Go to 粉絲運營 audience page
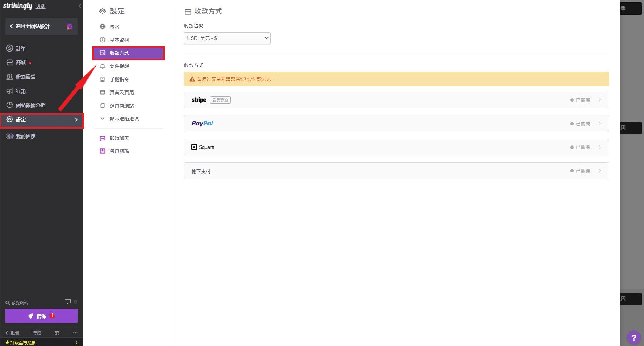This screenshot has width=644, height=346. (25, 77)
